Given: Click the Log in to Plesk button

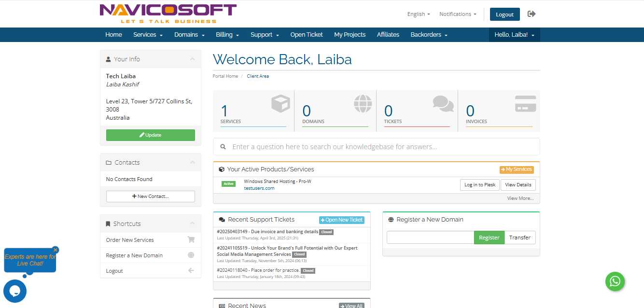Looking at the screenshot, I should point(479,185).
